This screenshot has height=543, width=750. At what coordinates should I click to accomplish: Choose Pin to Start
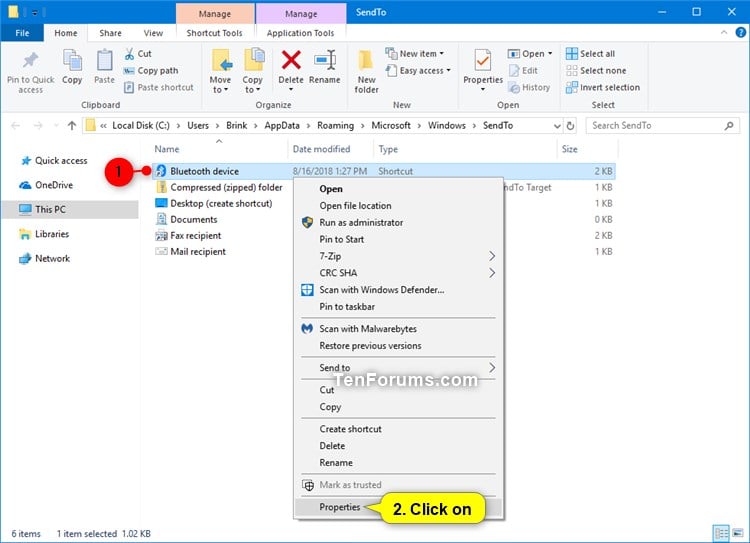pos(342,239)
